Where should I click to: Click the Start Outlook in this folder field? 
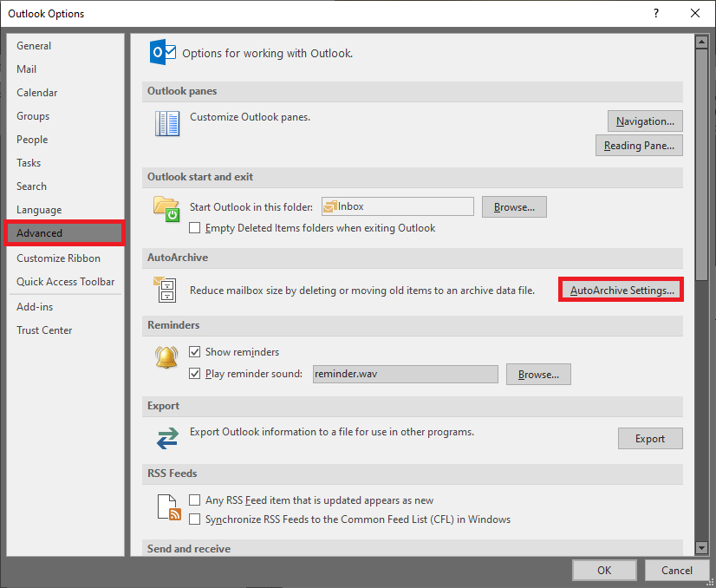(x=397, y=206)
